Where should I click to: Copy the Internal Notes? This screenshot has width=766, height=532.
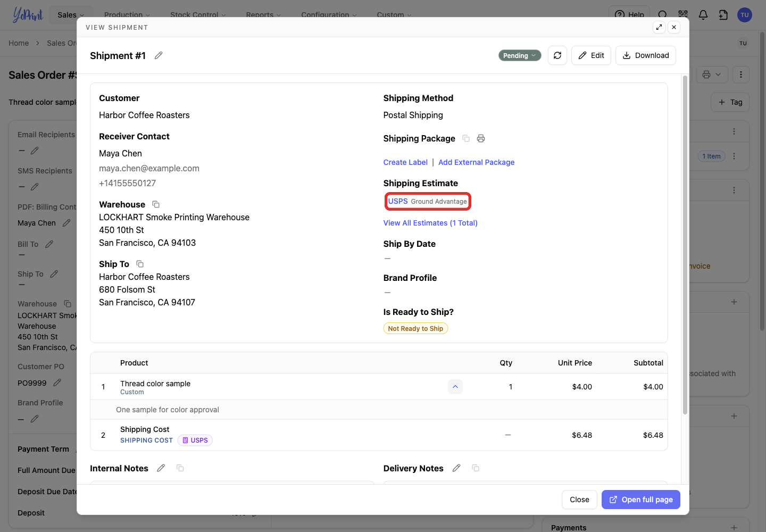[x=180, y=468]
